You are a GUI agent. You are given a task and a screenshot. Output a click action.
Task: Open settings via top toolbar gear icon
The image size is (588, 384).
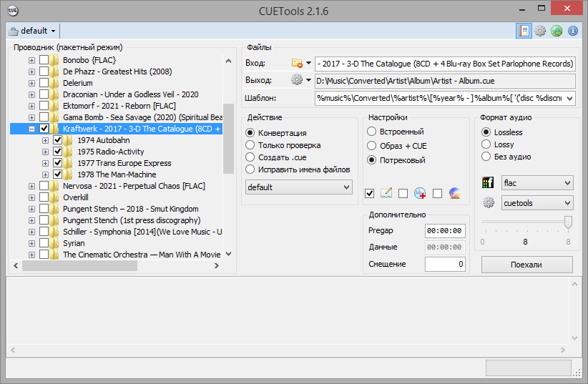coord(540,31)
